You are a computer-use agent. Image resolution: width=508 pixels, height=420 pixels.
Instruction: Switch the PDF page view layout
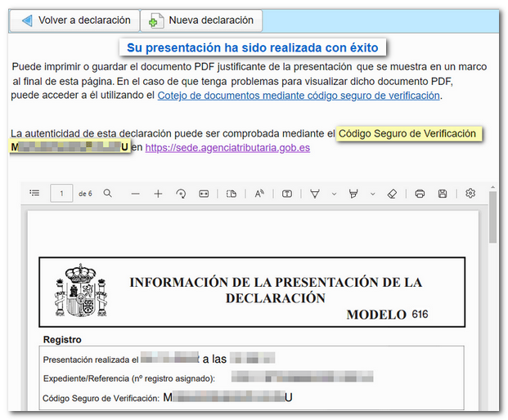point(232,194)
